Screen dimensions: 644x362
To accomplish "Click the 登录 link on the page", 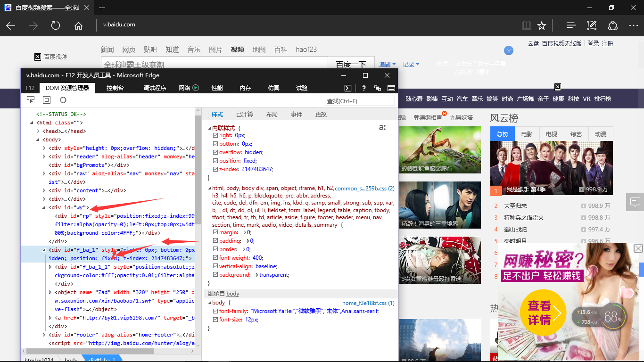I will pos(593,43).
